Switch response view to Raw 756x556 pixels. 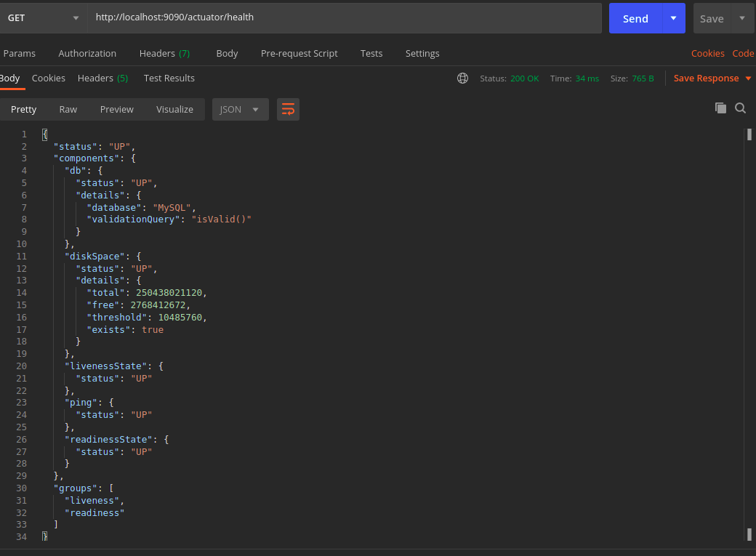[68, 110]
